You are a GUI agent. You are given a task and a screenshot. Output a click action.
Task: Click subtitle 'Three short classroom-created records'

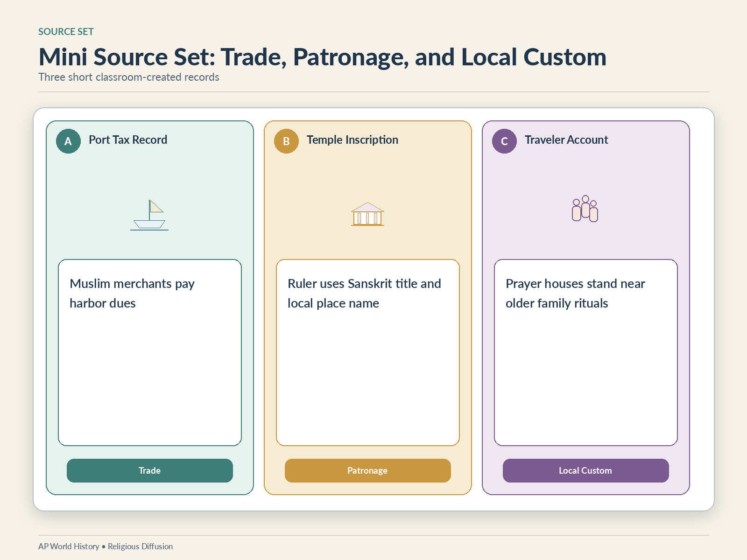(x=129, y=77)
